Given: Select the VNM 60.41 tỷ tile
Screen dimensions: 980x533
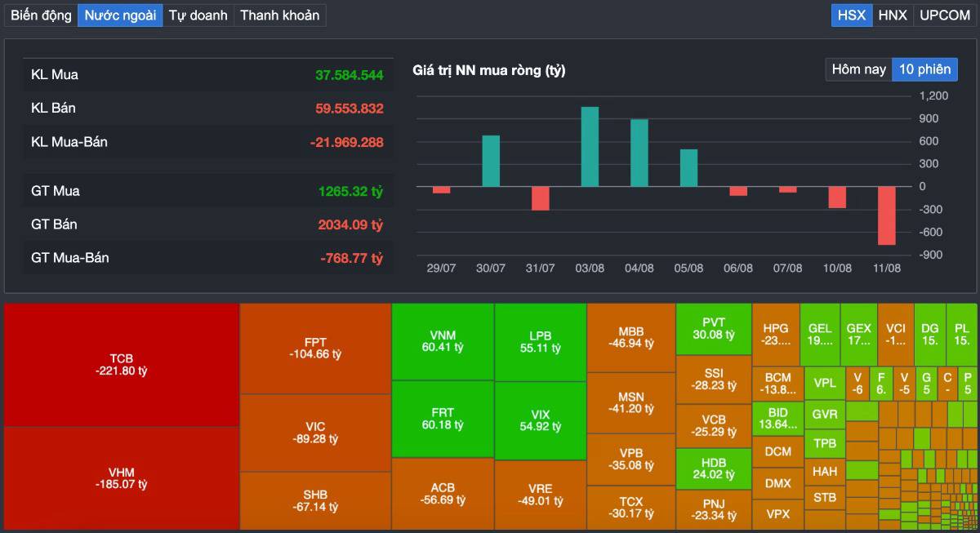Looking at the screenshot, I should point(443,342).
